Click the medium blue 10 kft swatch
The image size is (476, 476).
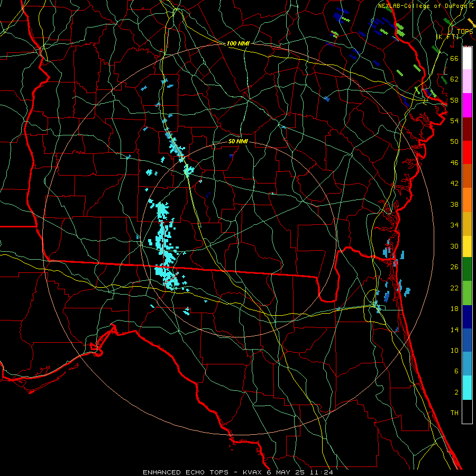467,340
